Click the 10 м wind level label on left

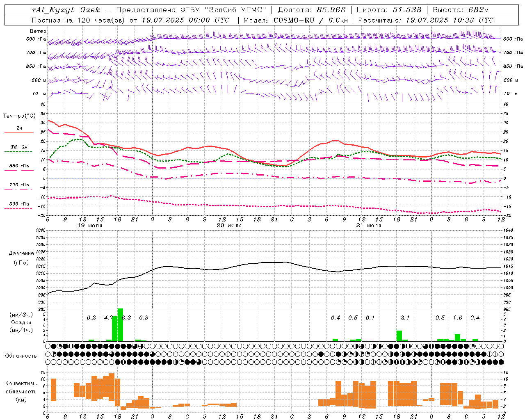click(x=39, y=94)
